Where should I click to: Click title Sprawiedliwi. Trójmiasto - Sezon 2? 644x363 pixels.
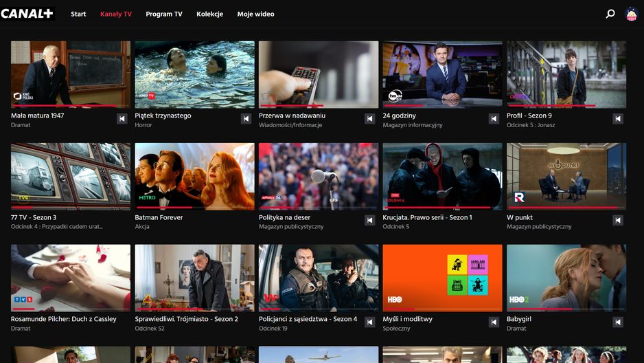(x=187, y=319)
